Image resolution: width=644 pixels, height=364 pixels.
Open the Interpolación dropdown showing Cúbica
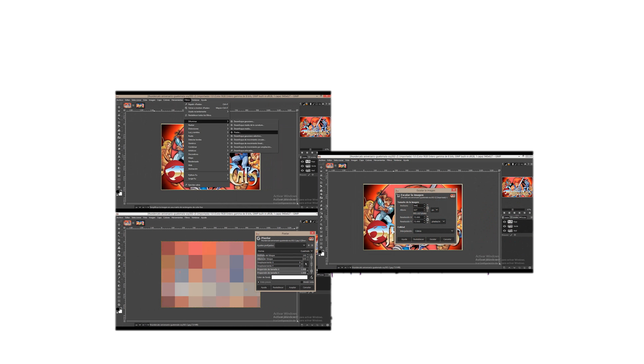434,231
